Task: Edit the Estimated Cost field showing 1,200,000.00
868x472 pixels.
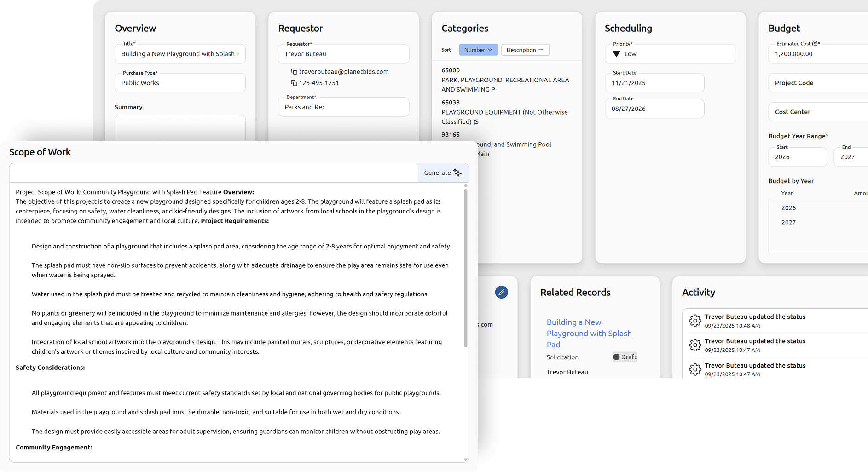Action: (819, 54)
